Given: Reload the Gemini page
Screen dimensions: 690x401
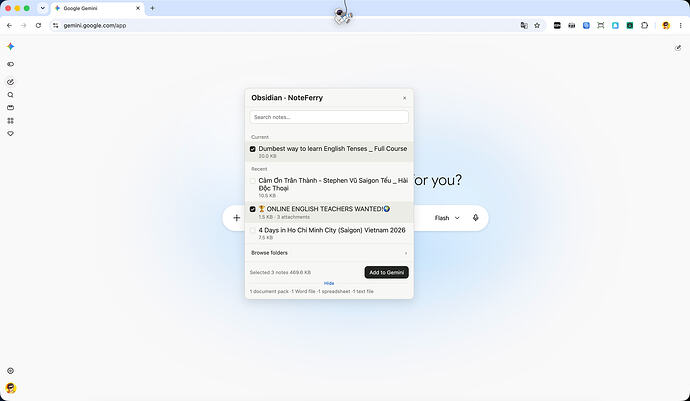Looking at the screenshot, I should tap(38, 26).
